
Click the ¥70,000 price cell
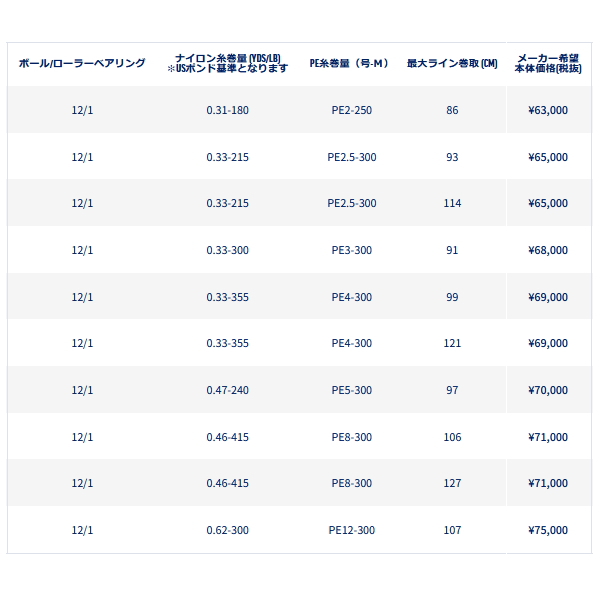tap(548, 390)
